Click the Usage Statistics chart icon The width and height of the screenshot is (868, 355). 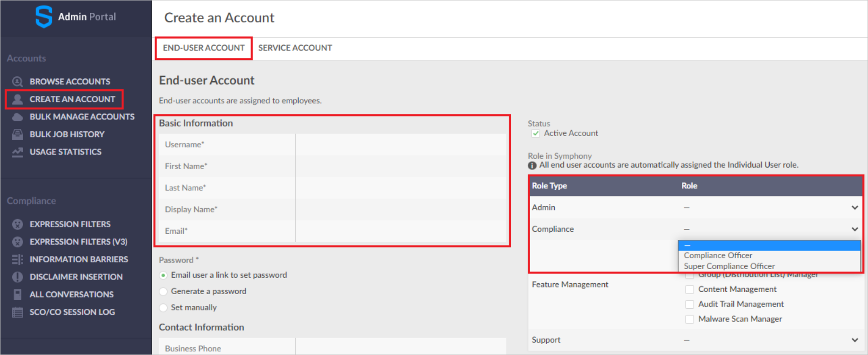pos(17,152)
